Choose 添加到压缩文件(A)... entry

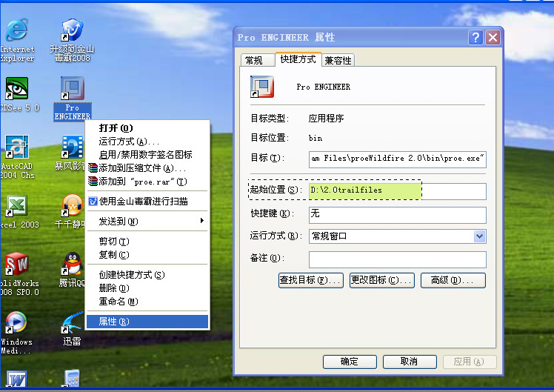pyautogui.click(x=147, y=168)
